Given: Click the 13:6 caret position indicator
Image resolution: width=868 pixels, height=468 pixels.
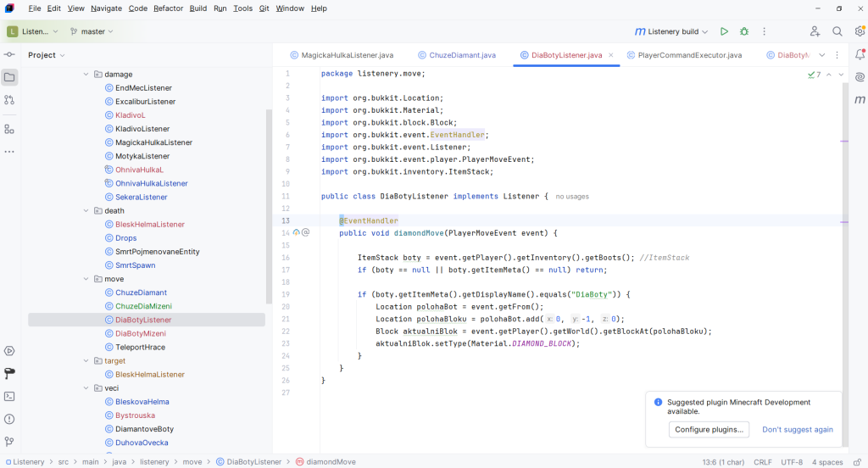Looking at the screenshot, I should [722, 462].
